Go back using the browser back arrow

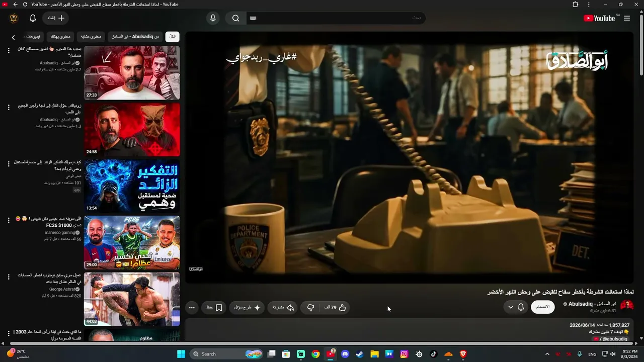coord(15,5)
